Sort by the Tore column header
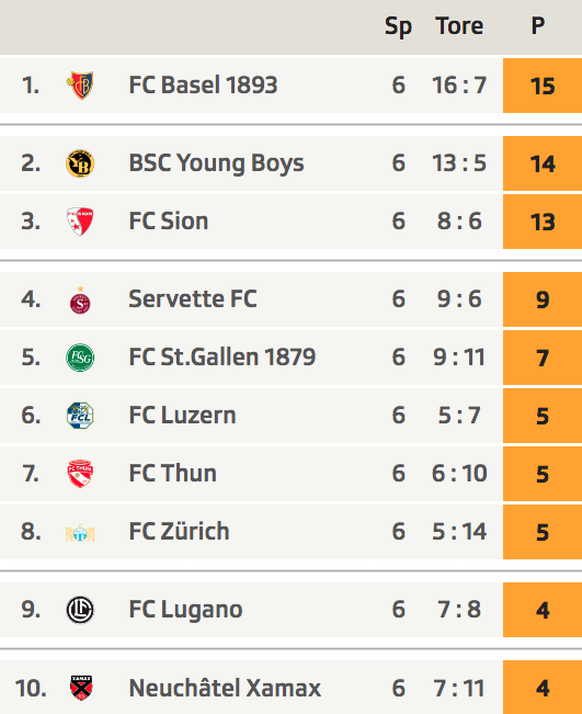Screen dimensions: 582x714 [459, 26]
